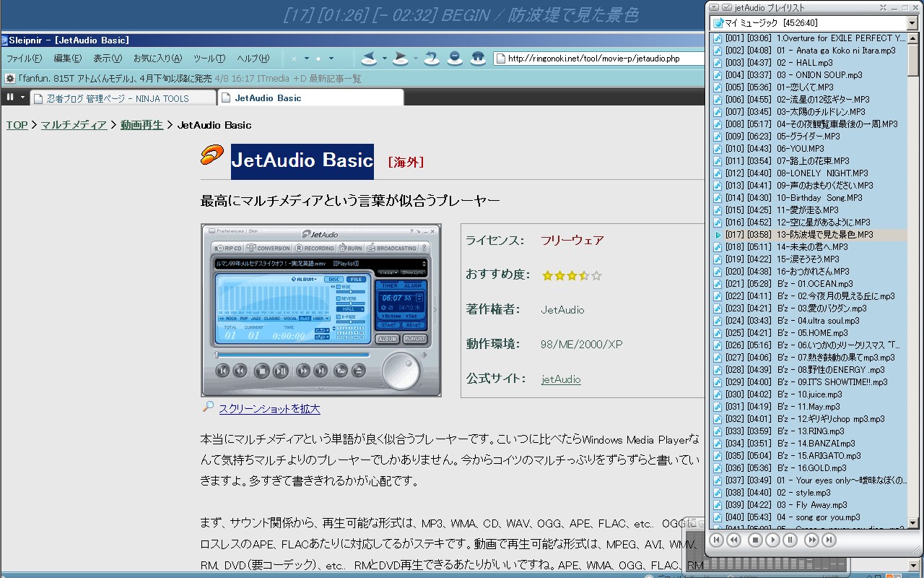Click the fanfun. 815T news headline
The image size is (924, 578).
(115, 78)
